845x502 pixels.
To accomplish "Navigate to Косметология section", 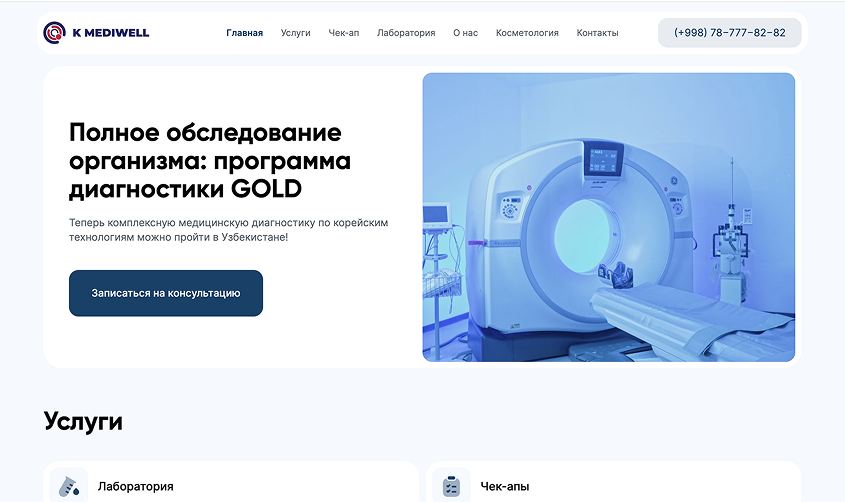I will click(x=527, y=33).
